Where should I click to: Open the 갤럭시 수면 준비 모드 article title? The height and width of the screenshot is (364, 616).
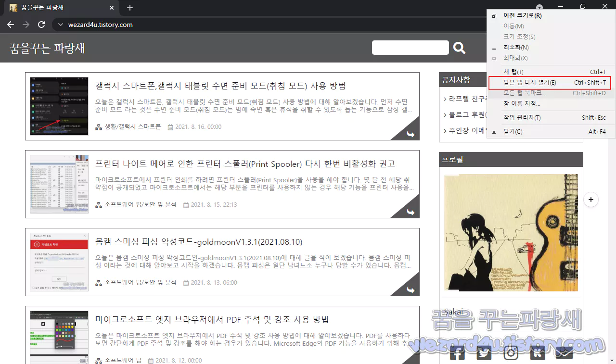coord(220,86)
